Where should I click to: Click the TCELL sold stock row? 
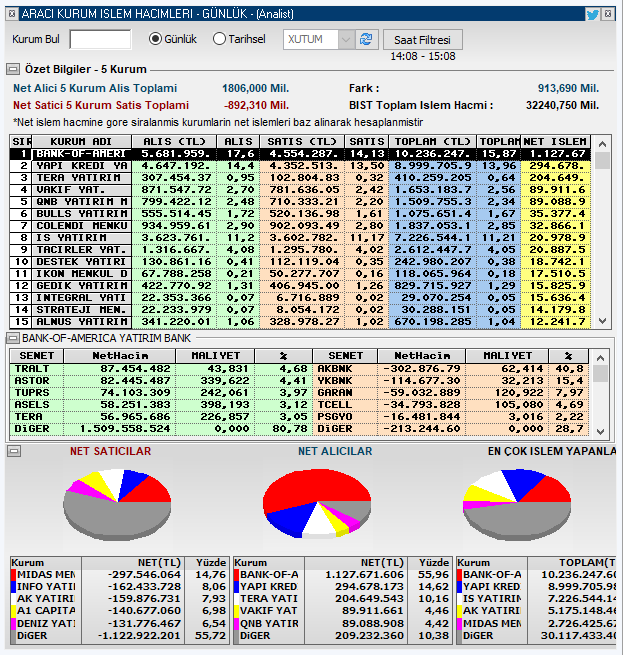click(451, 405)
